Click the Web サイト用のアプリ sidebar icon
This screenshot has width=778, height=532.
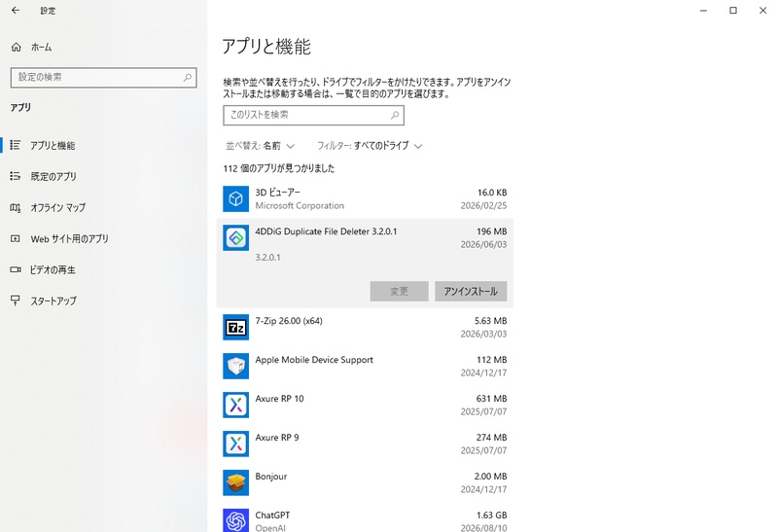pyautogui.click(x=16, y=238)
